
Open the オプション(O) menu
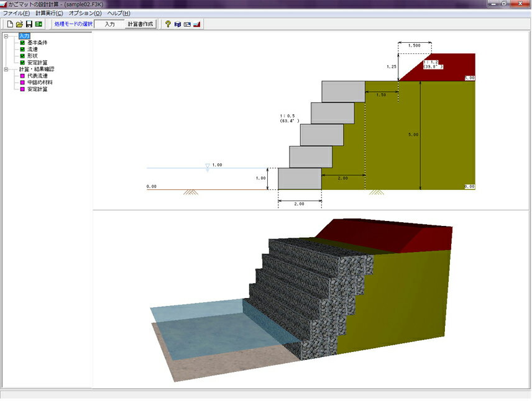click(x=85, y=13)
